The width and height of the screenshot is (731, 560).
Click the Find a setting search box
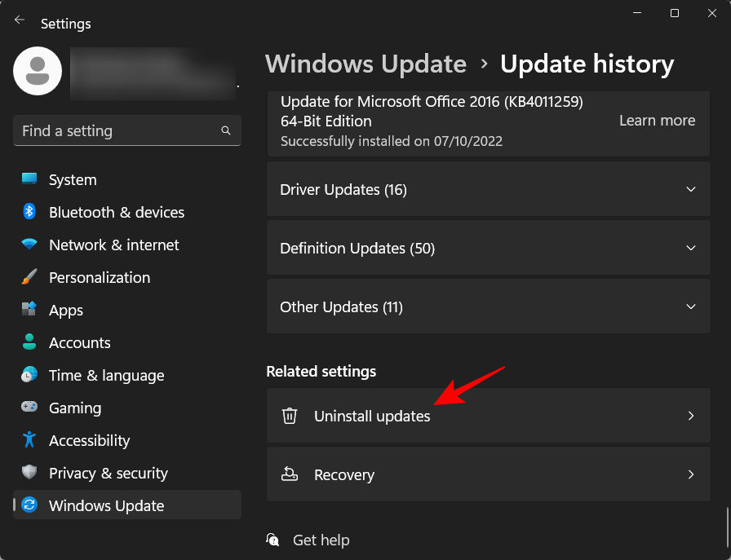point(126,130)
